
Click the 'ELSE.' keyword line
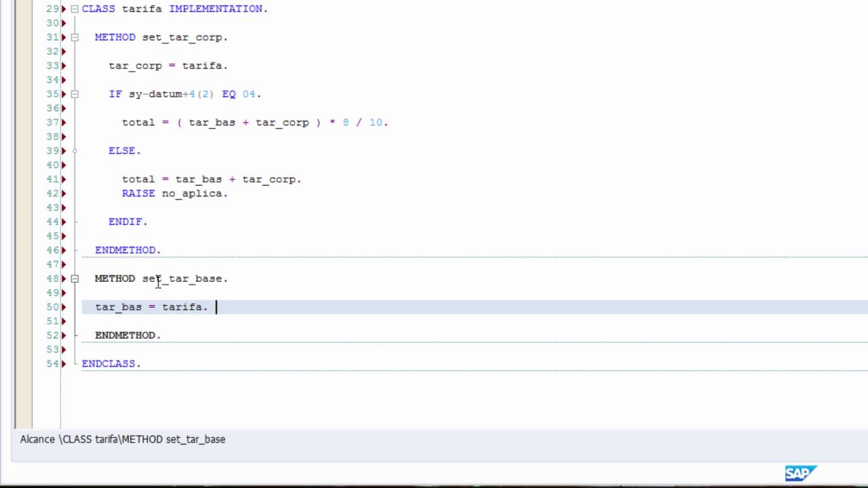point(125,151)
